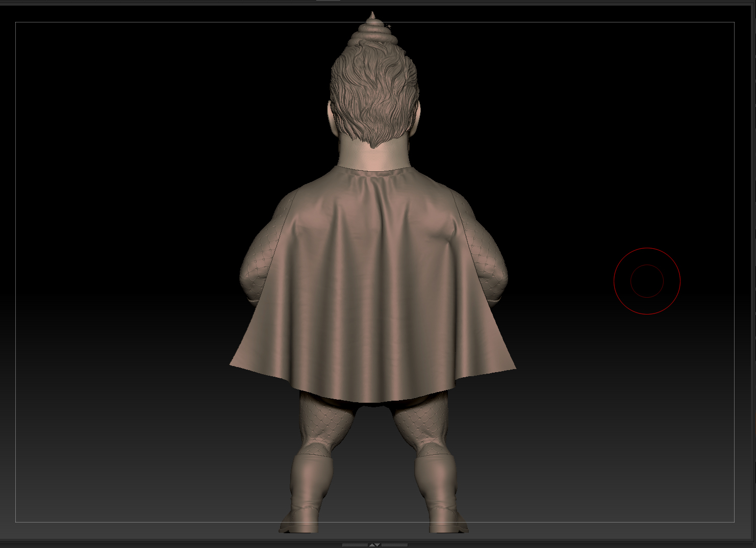Click the up arrow on bottom divider
This screenshot has width=756, height=548.
pyautogui.click(x=372, y=545)
